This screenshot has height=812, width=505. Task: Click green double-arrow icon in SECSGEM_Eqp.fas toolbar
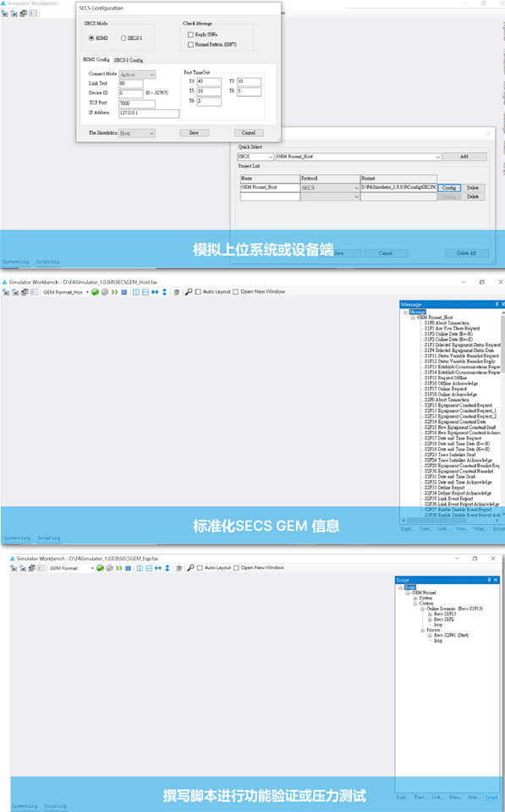[x=119, y=568]
